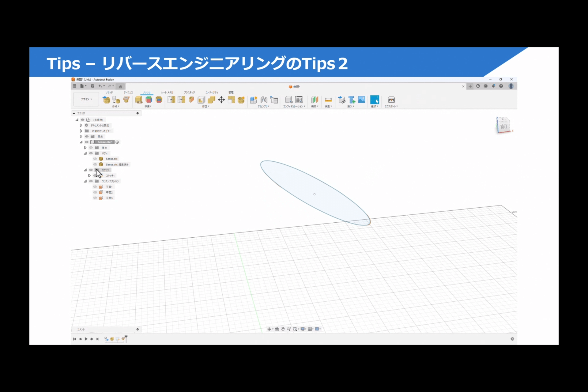The height and width of the screenshot is (392, 588).
Task: Select the mesh Remesh tool icon
Action: click(x=171, y=100)
